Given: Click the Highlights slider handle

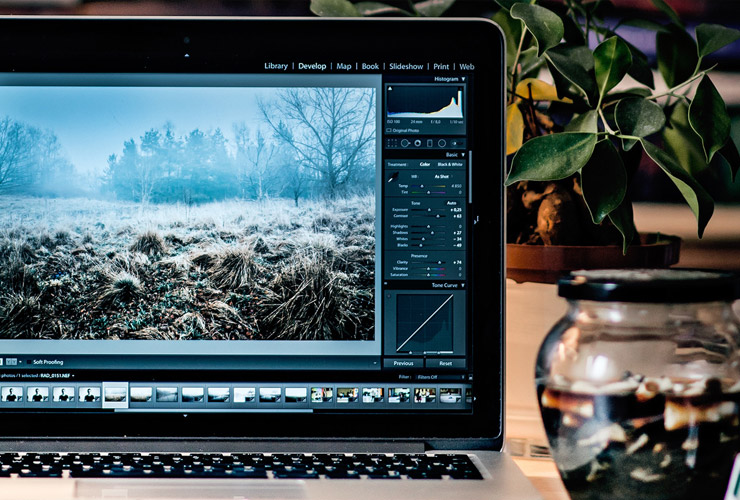Looking at the screenshot, I should [x=428, y=226].
